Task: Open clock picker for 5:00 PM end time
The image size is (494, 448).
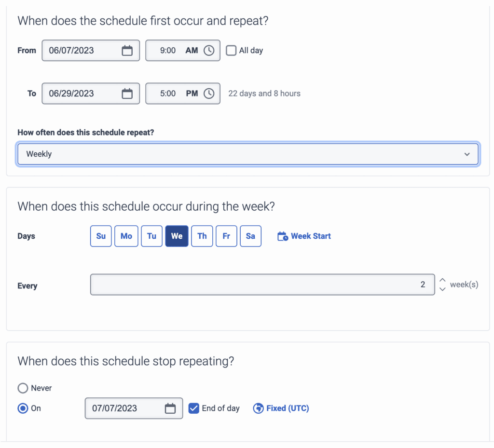Action: pos(208,94)
